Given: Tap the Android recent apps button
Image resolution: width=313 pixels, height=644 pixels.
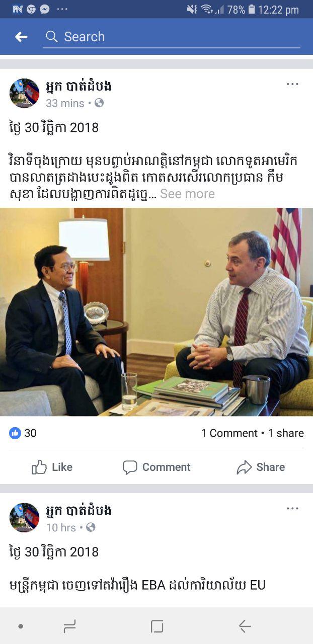Looking at the screenshot, I should pyautogui.click(x=69, y=626).
